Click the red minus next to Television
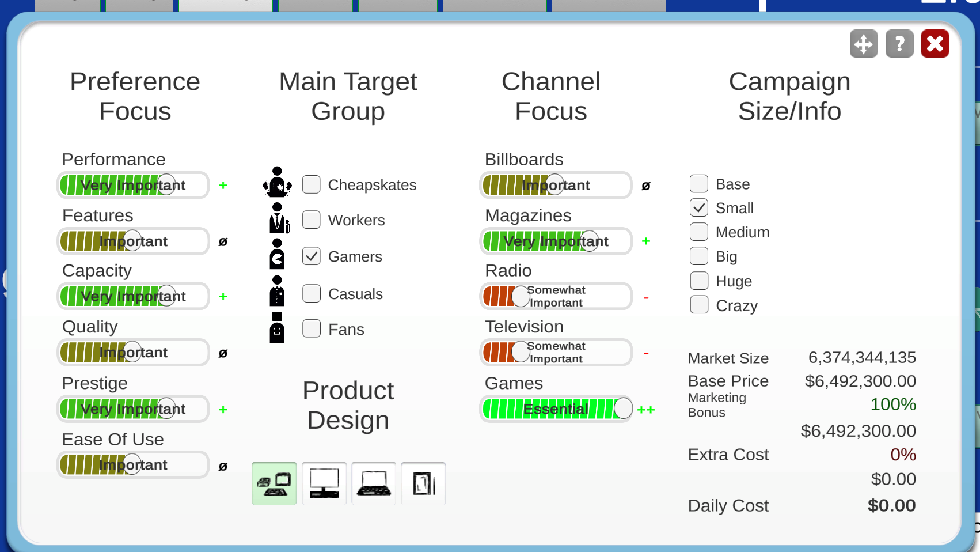Screen dimensions: 980x552 [x=646, y=353]
